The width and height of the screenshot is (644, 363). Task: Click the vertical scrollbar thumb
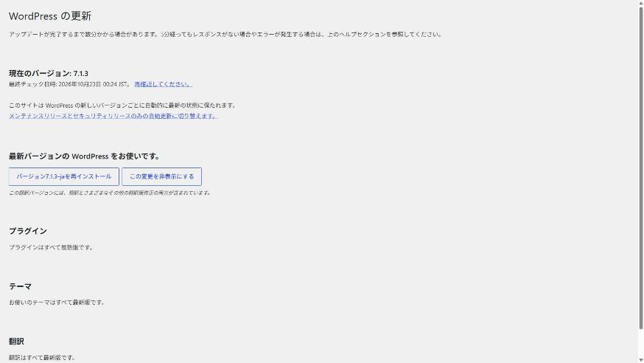click(641, 167)
